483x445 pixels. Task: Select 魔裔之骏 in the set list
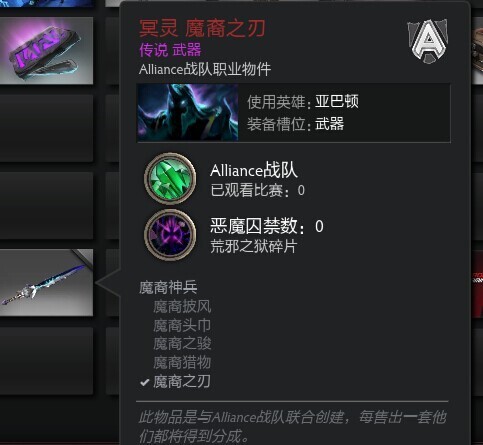[182, 344]
